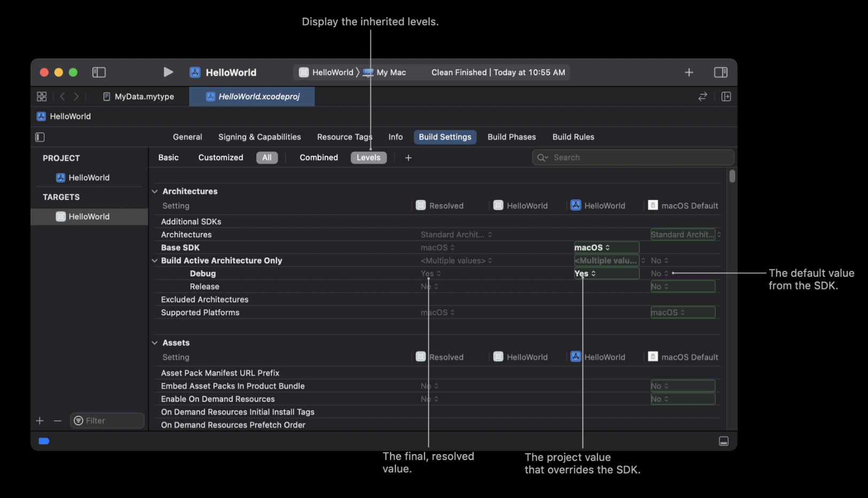Select the HelloWorld target in TARGETS list
This screenshot has height=498, width=868.
(89, 216)
